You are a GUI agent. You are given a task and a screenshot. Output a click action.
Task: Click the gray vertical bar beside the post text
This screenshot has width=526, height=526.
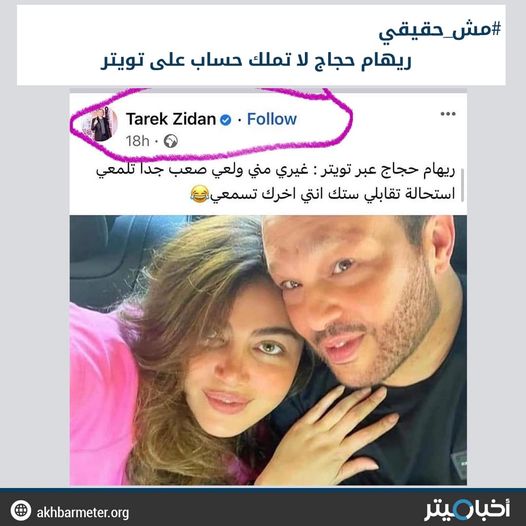463,185
